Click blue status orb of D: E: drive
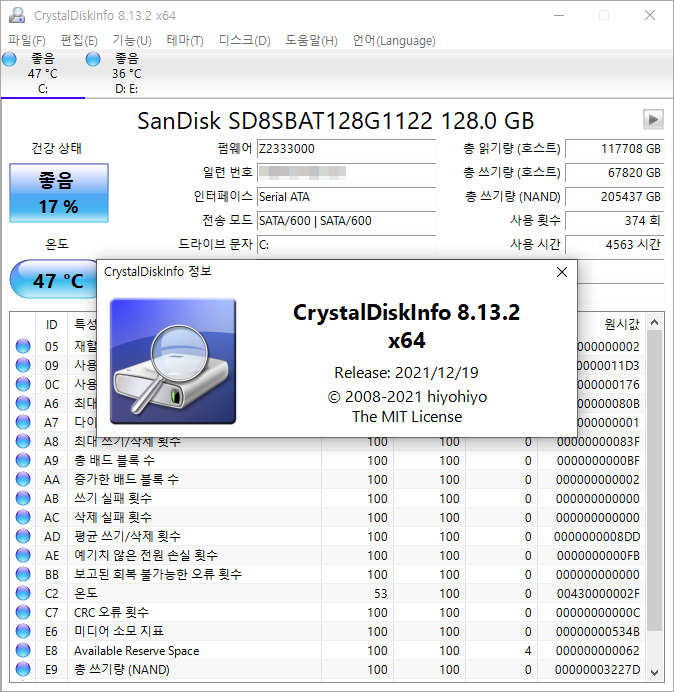Viewport: 674px width, 692px height. coord(93,59)
